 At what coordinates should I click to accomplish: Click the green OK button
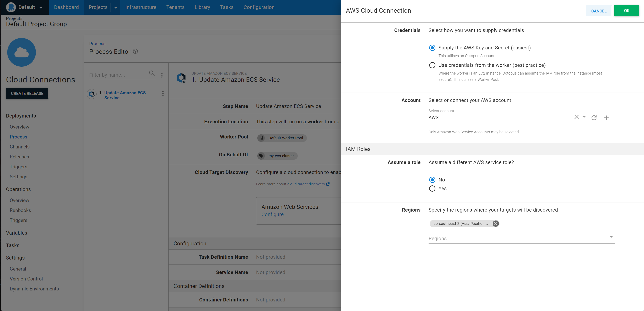pyautogui.click(x=627, y=11)
